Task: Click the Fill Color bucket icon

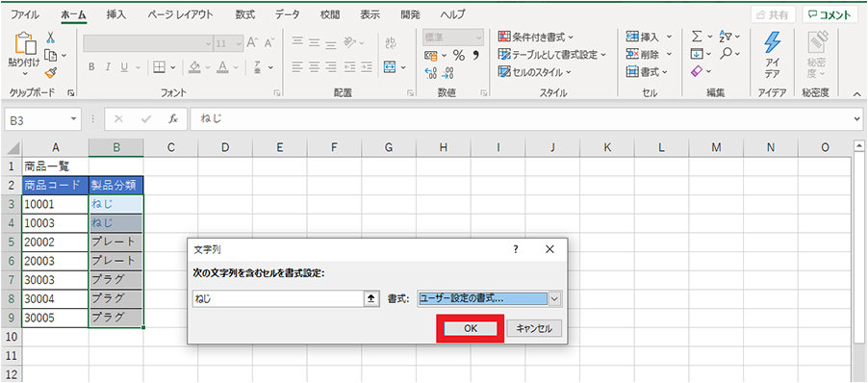Action: pyautogui.click(x=194, y=67)
